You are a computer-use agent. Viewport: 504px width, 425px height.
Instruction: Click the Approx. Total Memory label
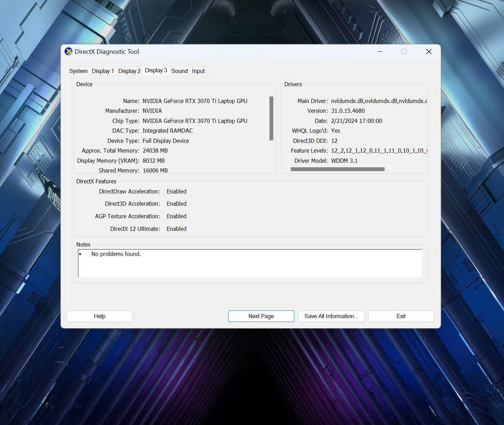coord(111,151)
